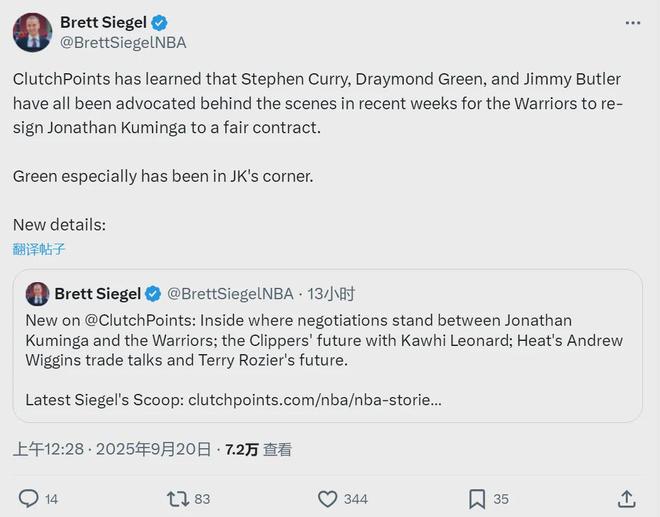Screen dimensions: 660x517
Task: Click Brett Siegel's verified badge
Action: pos(158,23)
